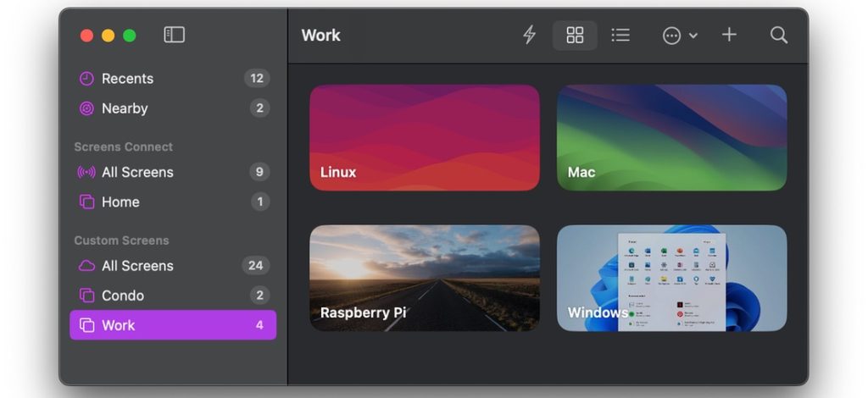This screenshot has height=398, width=868.
Task: Switch to grid view
Action: coord(575,36)
